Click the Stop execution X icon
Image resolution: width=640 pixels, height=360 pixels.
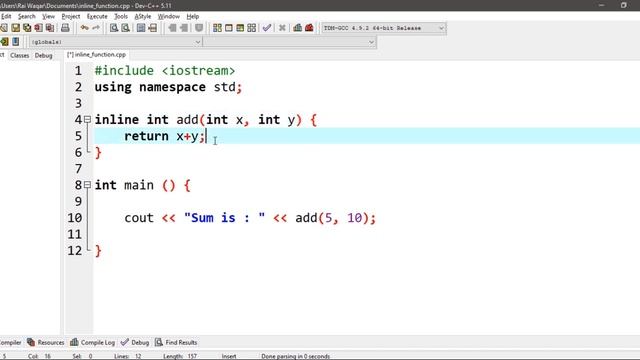click(x=282, y=28)
